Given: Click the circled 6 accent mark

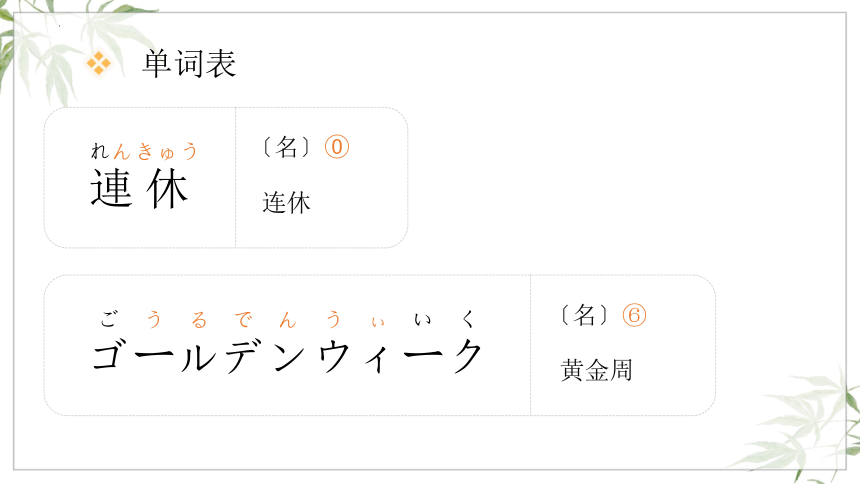Looking at the screenshot, I should point(634,315).
